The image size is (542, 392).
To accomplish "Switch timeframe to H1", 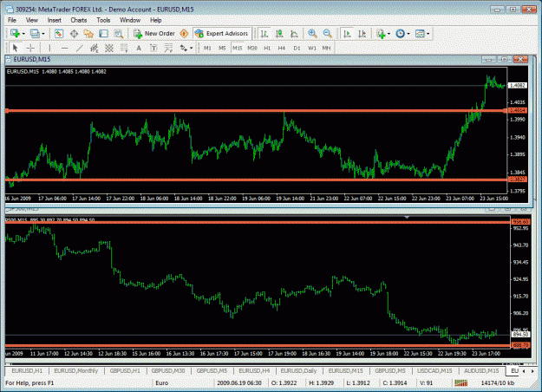I will point(267,48).
